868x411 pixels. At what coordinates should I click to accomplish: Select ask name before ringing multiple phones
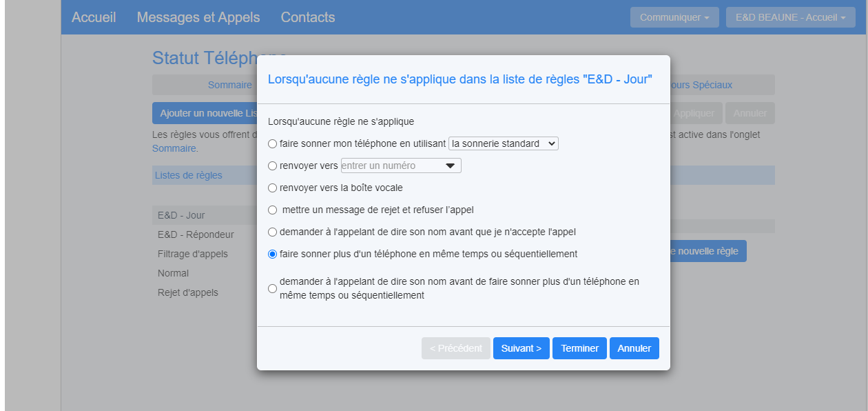272,289
